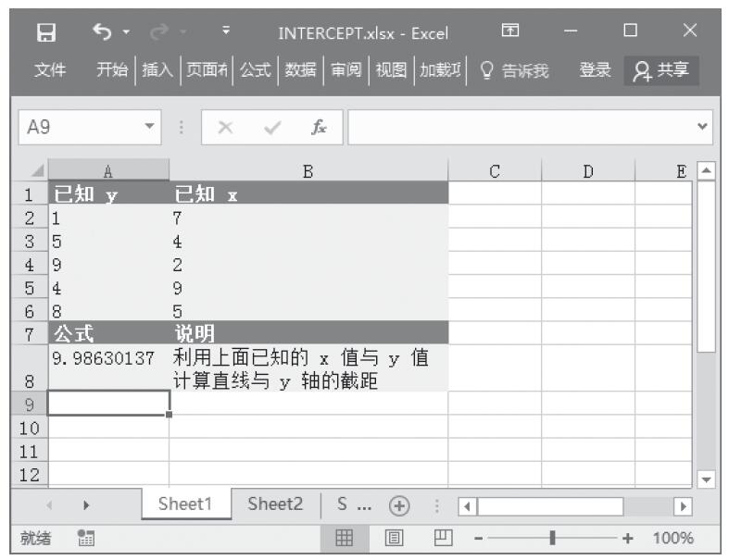Image resolution: width=729 pixels, height=560 pixels.
Task: Click the new sheet plus icon
Action: pos(399,505)
